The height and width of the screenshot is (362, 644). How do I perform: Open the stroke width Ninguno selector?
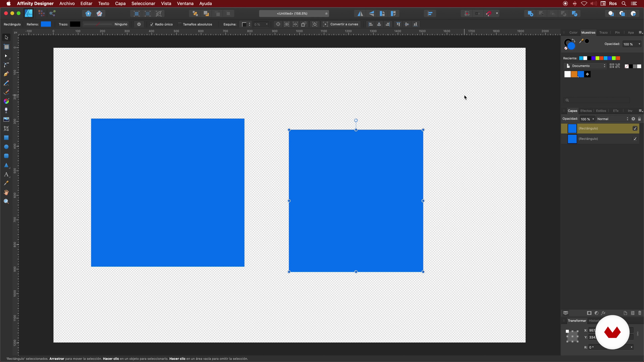tap(105, 24)
